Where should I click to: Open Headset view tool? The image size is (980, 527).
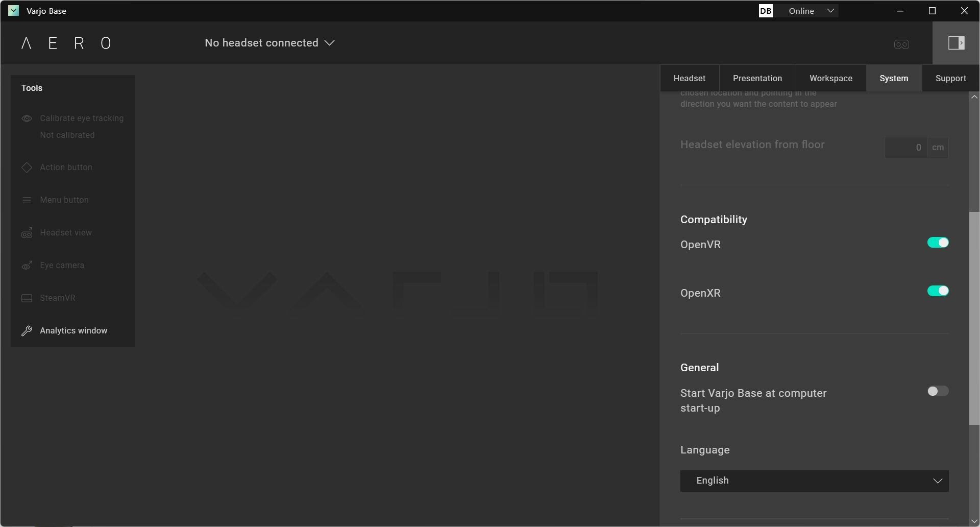coord(66,232)
